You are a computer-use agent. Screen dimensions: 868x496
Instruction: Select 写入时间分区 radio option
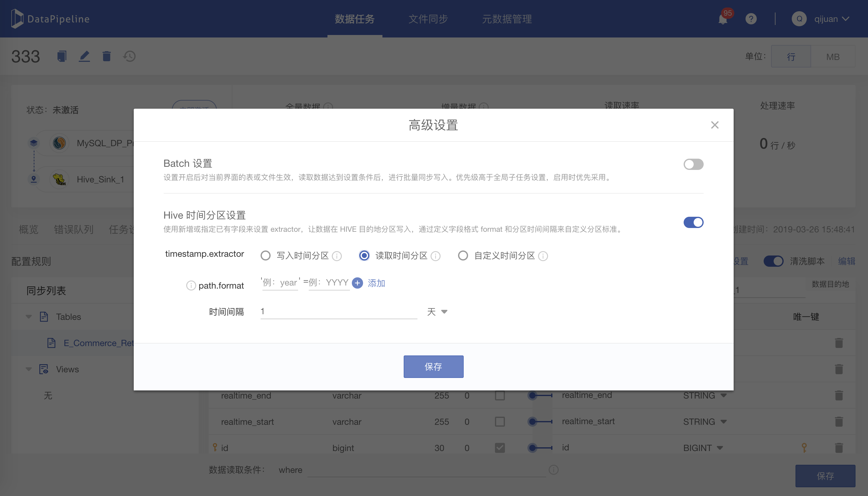point(266,255)
